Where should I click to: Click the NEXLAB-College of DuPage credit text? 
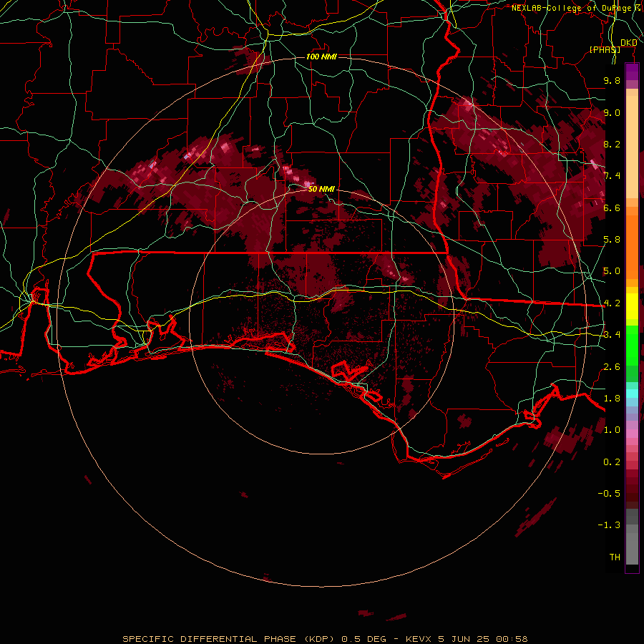(577, 8)
